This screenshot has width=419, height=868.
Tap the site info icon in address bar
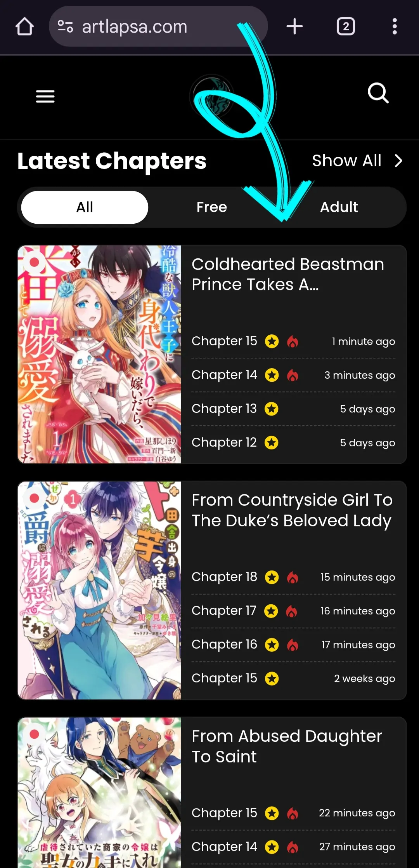tap(65, 26)
